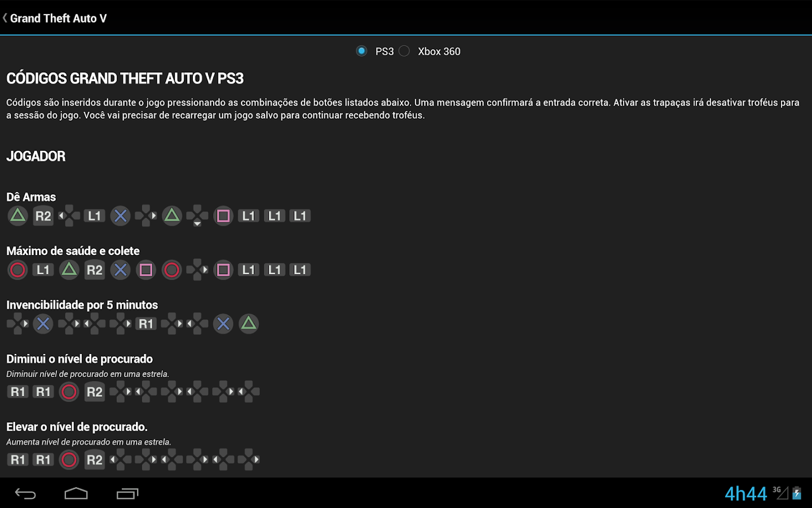
Task: Click the first R1 icon in Diminui o nível row
Action: [x=17, y=392]
